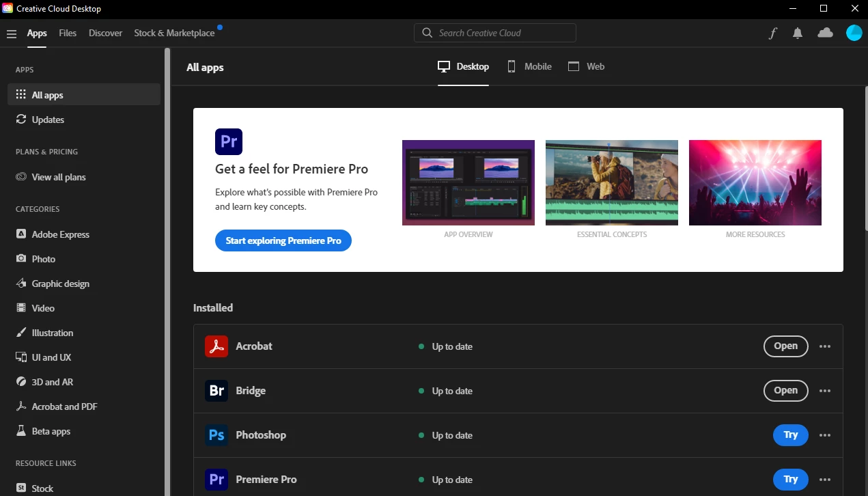Screen dimensions: 868x496
Task: Open the notifications bell icon
Action: tap(798, 33)
